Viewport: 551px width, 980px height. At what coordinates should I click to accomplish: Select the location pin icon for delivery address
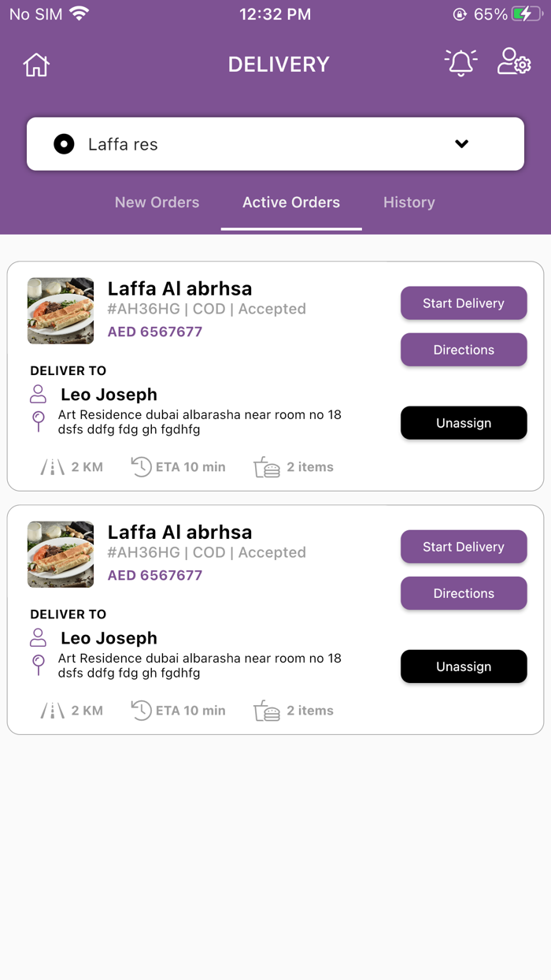click(x=38, y=423)
